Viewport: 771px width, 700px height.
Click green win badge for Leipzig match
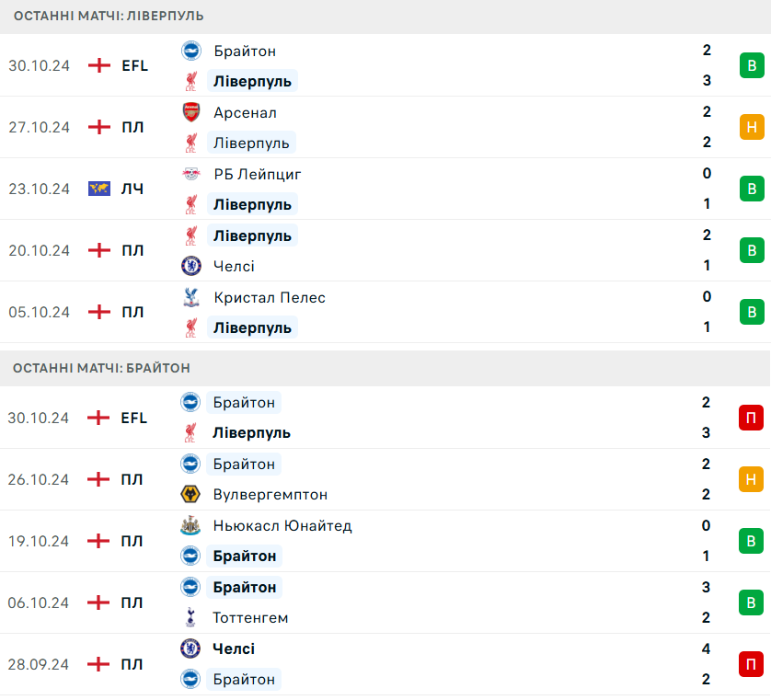[752, 189]
